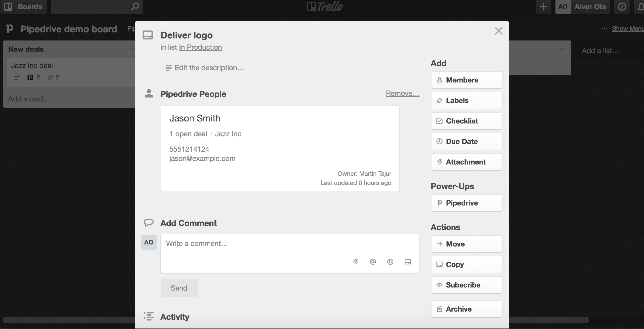
Task: Click the search magnifier icon
Action: point(135,7)
